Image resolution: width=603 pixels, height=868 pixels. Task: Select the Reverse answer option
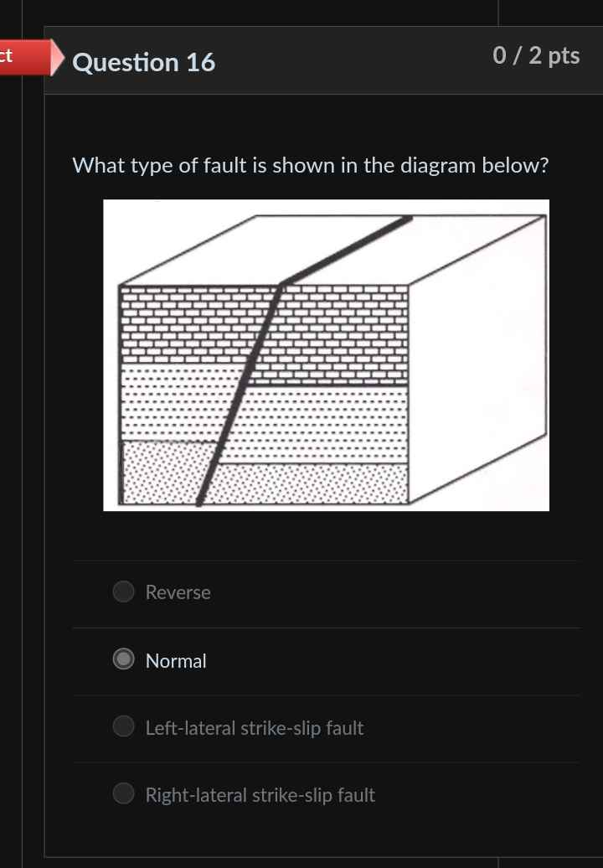pos(123,592)
